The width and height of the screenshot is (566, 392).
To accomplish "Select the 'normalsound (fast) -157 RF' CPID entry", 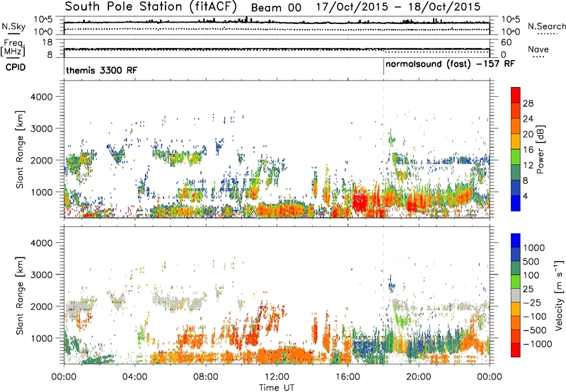I will click(x=450, y=64).
